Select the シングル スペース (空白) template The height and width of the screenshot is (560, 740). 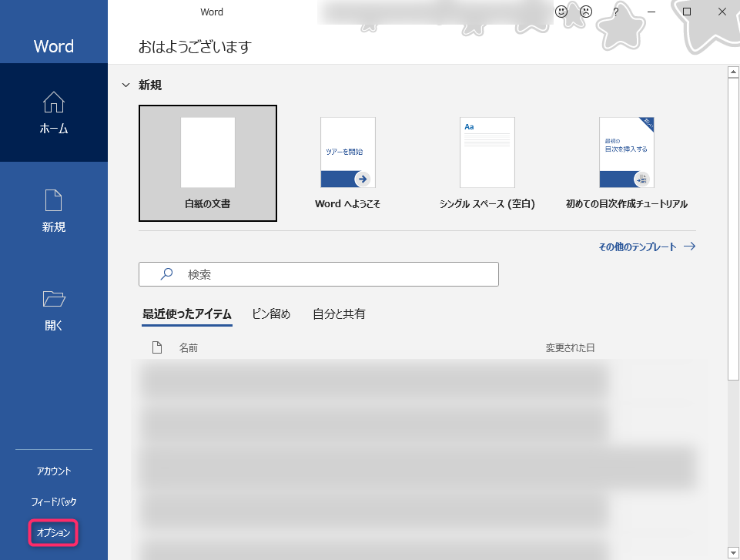coord(487,163)
